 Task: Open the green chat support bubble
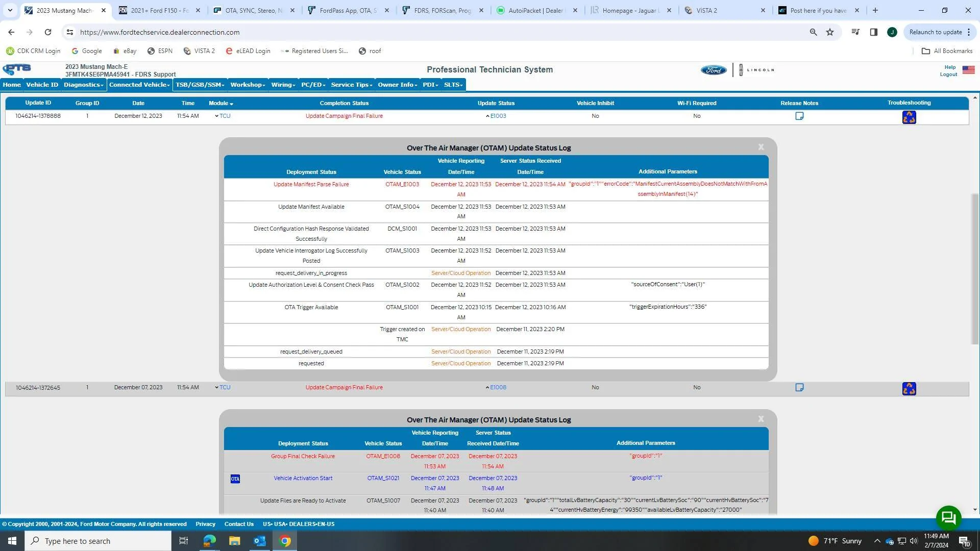click(x=948, y=518)
